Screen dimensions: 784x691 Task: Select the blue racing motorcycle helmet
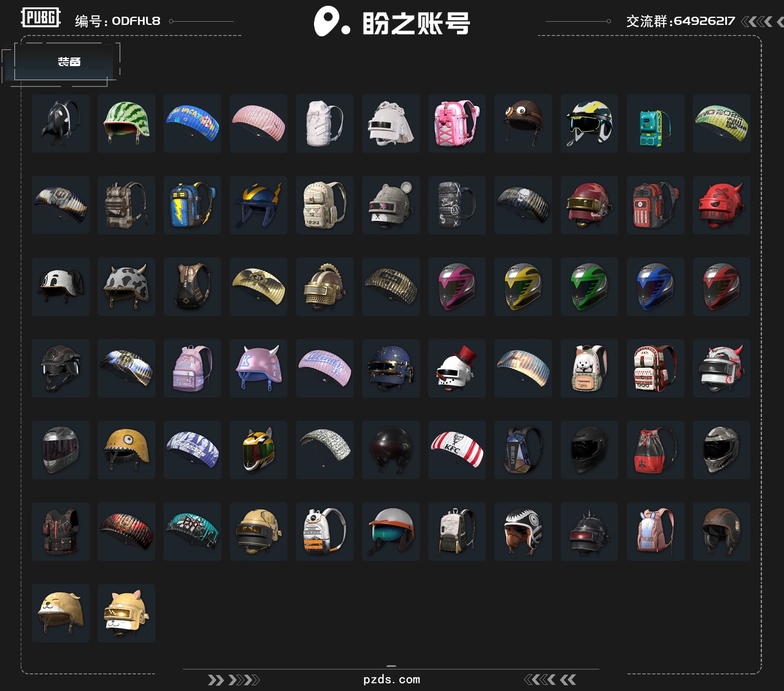click(655, 287)
